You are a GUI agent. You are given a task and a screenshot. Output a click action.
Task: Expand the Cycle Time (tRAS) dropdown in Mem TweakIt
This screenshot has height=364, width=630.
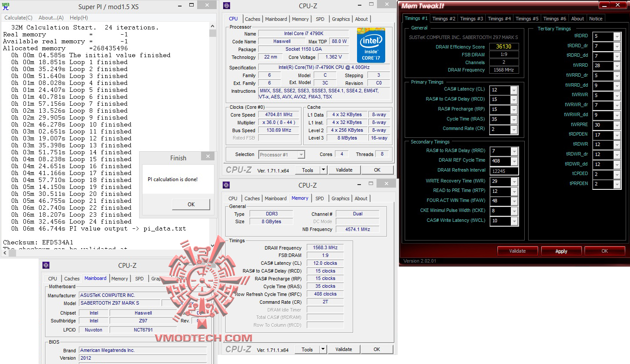click(x=514, y=120)
